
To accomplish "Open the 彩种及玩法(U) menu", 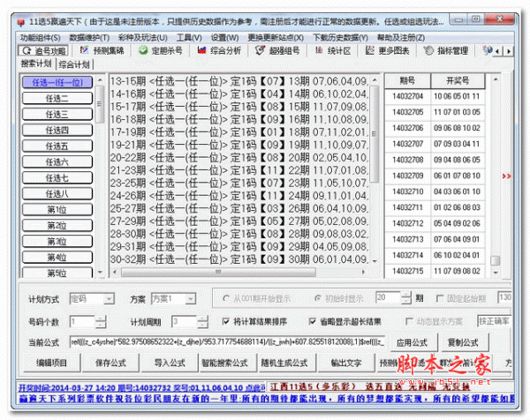I will pyautogui.click(x=143, y=37).
